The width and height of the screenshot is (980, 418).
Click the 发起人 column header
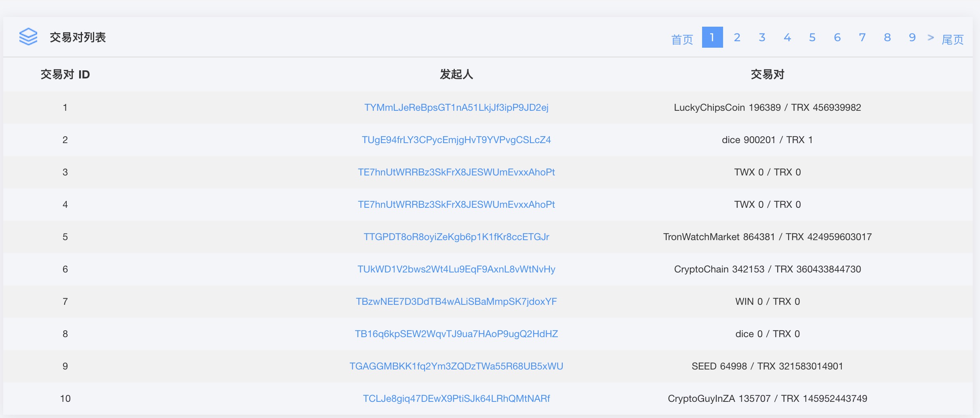[456, 74]
